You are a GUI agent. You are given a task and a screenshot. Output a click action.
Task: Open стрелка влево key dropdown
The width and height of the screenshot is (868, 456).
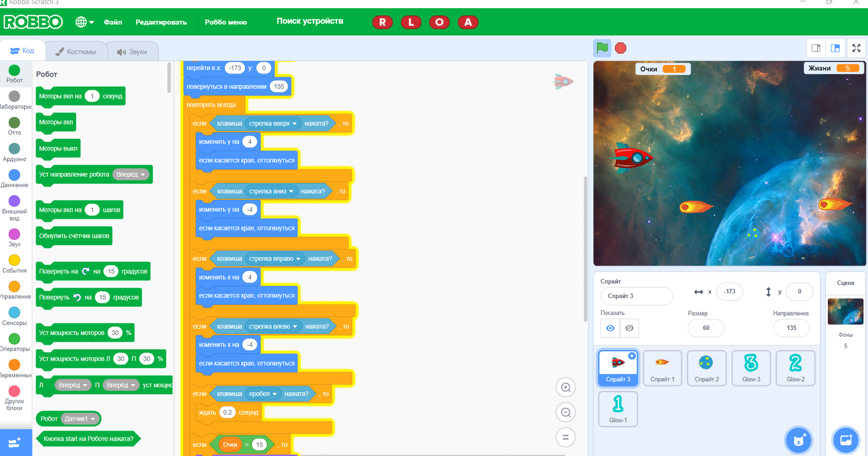click(274, 326)
